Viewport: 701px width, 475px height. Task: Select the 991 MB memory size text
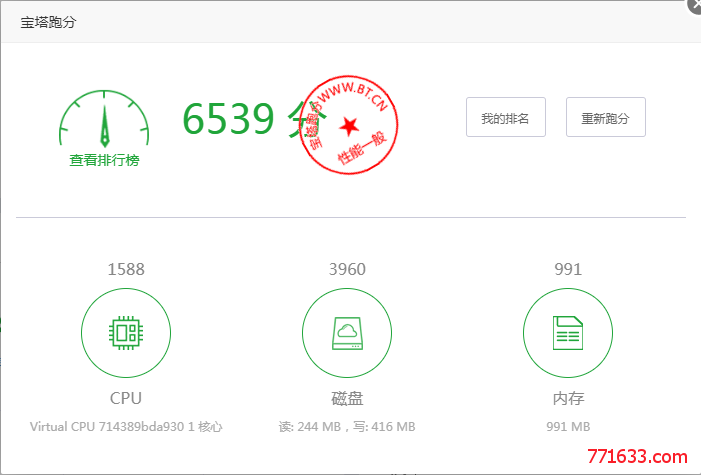568,427
